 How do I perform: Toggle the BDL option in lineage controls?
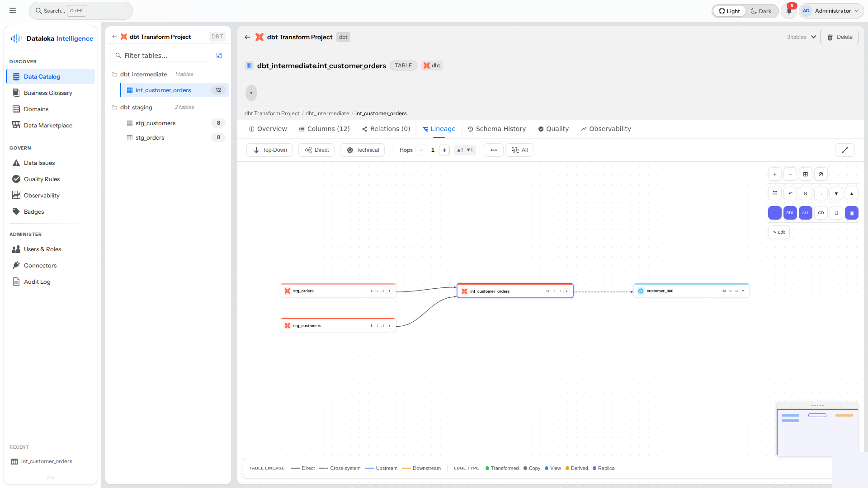(790, 213)
